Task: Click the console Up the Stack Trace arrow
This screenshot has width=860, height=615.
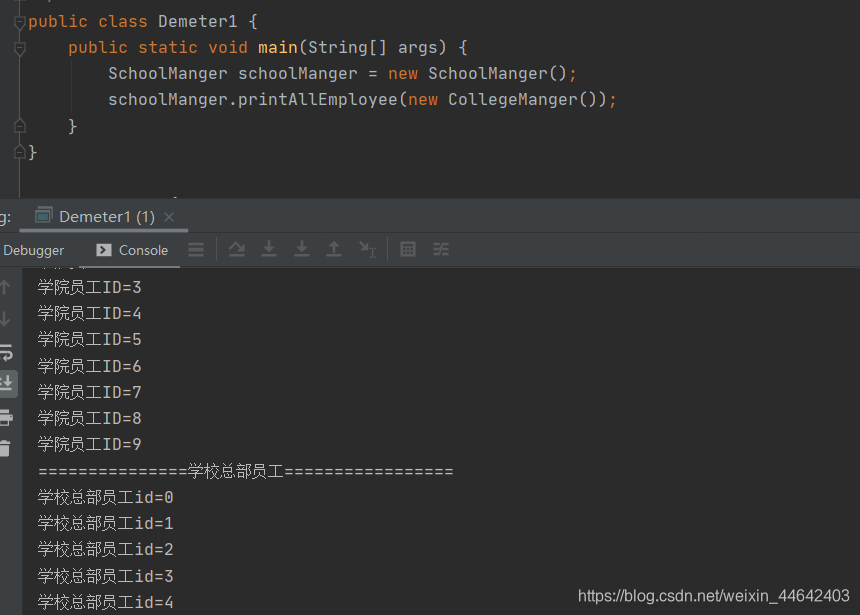Action: (5, 287)
